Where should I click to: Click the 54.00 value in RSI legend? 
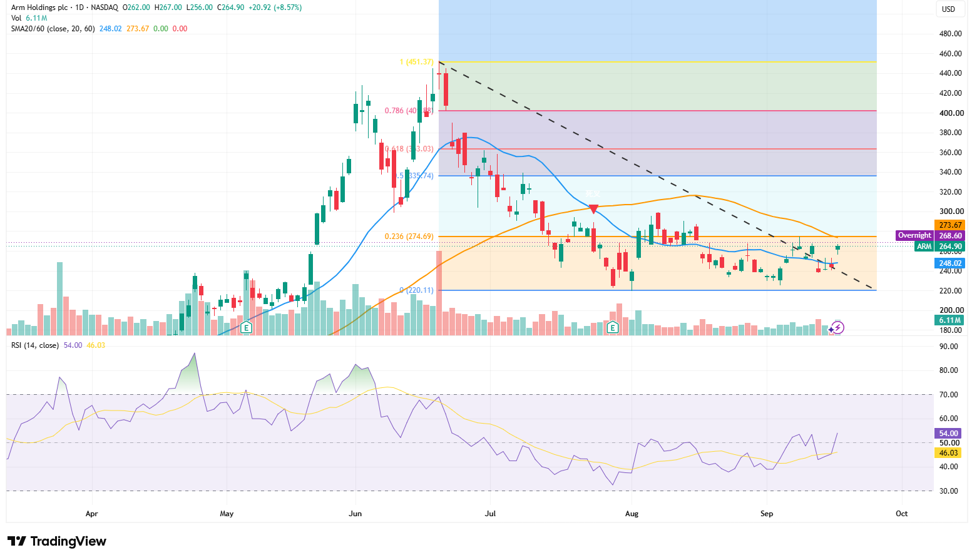(x=73, y=345)
